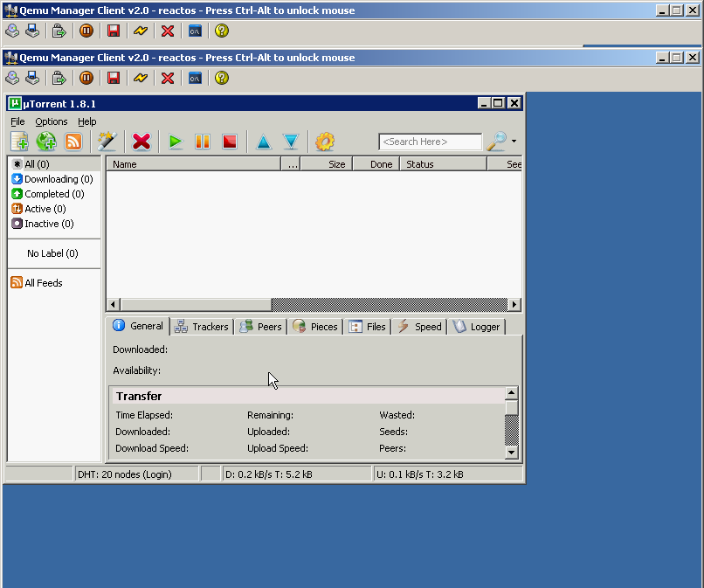Open the File menu in µTorrent
The height and width of the screenshot is (588, 704).
coord(17,121)
